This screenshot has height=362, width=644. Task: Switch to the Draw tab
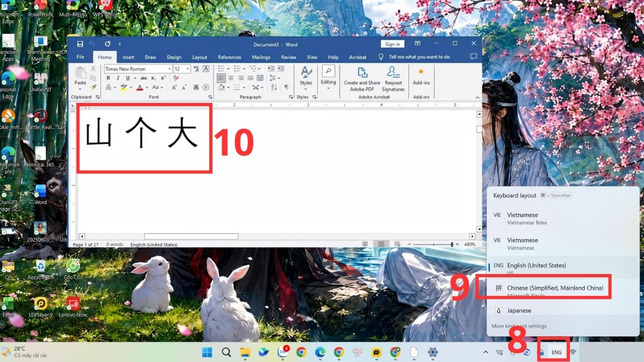pos(150,57)
